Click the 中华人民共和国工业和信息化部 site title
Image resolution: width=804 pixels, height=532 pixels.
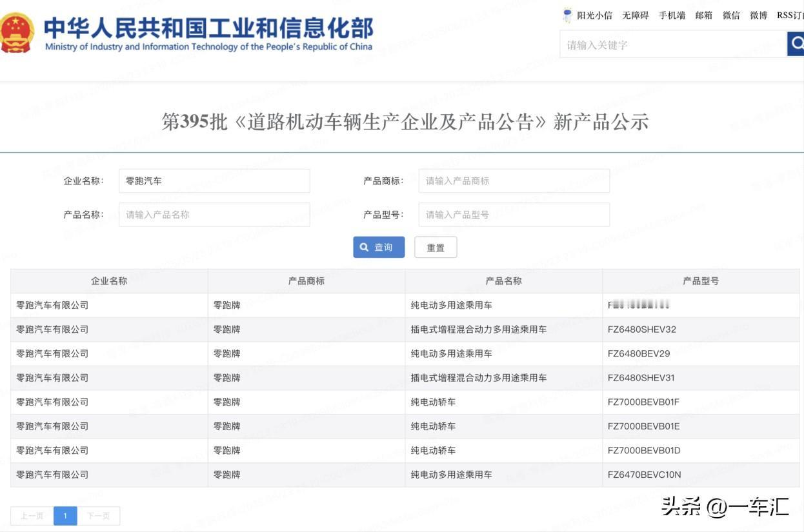click(208, 28)
